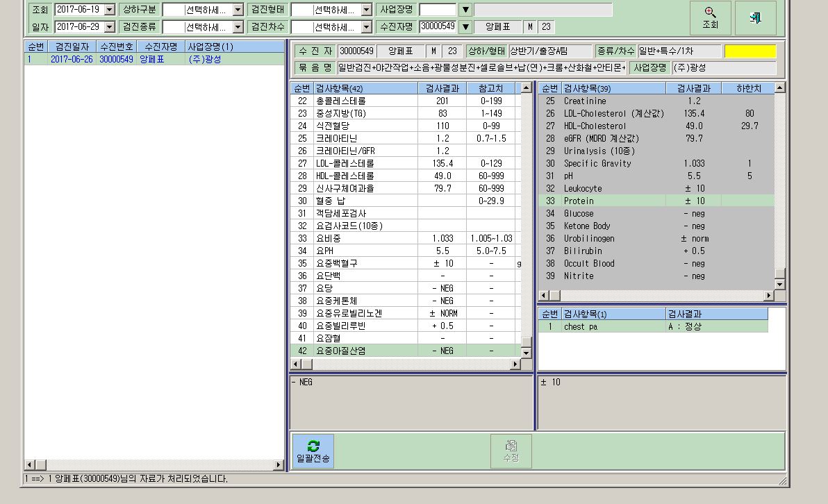Click the exit door icon button
The image size is (828, 504).
coord(756,17)
